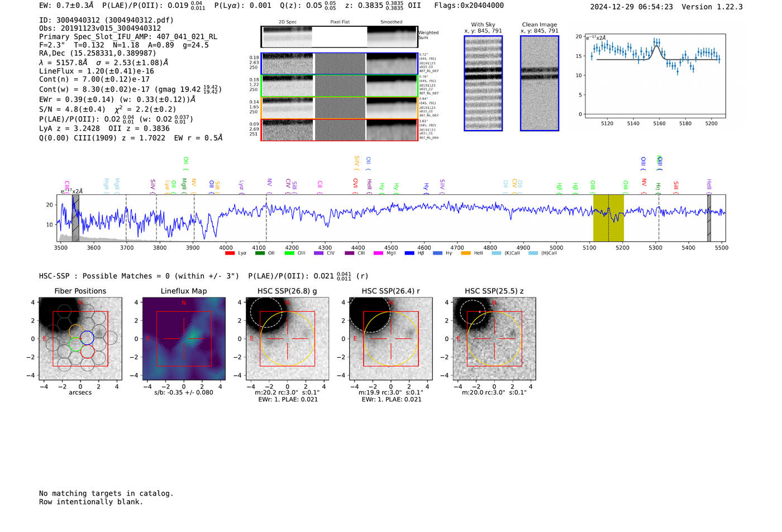The height and width of the screenshot is (532, 782).
Task: Open the Clean Image cutout
Action: point(540,83)
